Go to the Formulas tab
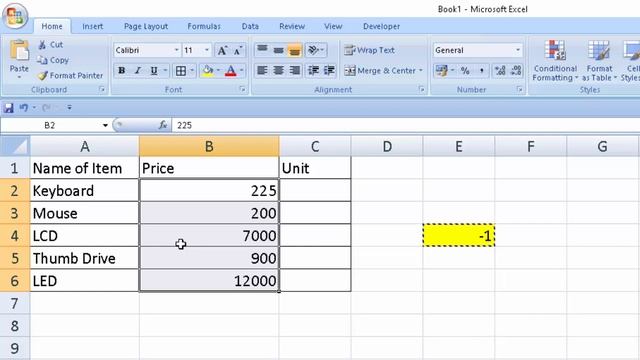This screenshot has width=640, height=360. point(204,26)
